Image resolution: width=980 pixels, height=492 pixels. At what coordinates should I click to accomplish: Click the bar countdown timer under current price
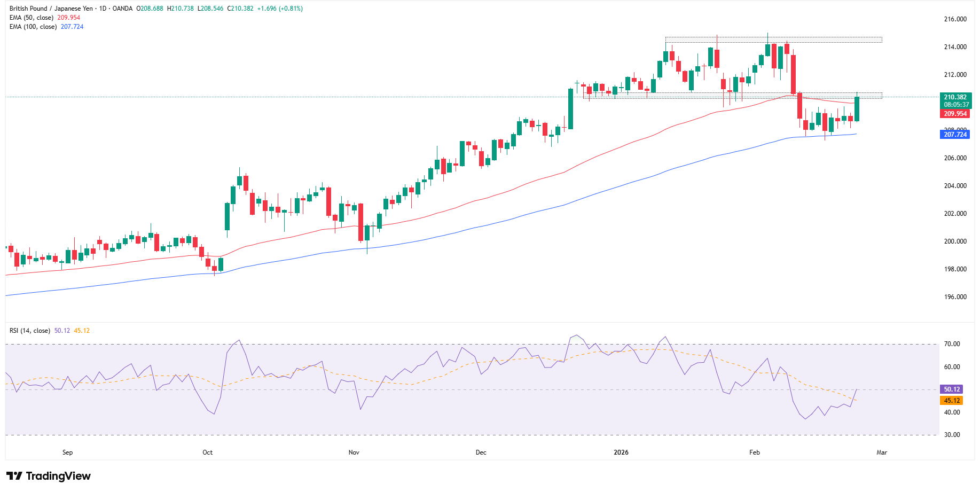tap(958, 105)
